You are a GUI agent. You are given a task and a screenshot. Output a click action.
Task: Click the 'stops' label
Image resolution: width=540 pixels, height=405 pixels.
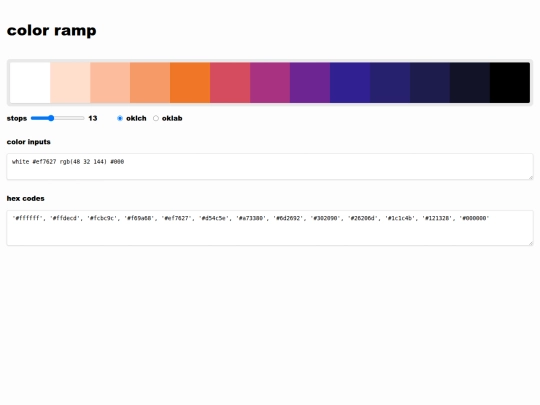(17, 118)
